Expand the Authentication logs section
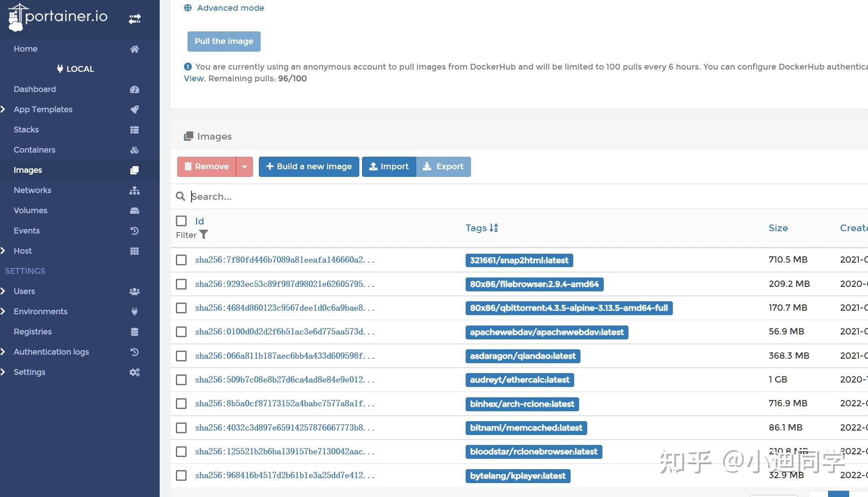 (4, 352)
